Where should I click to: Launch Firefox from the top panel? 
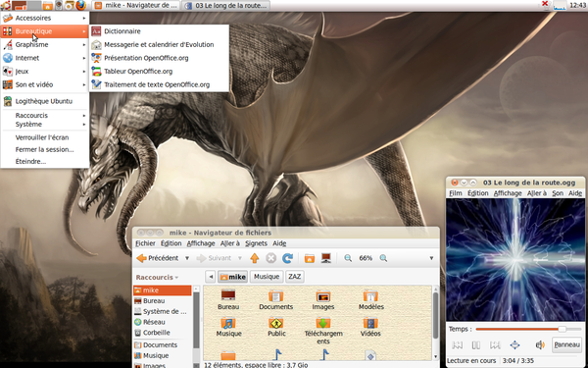pyautogui.click(x=80, y=5)
